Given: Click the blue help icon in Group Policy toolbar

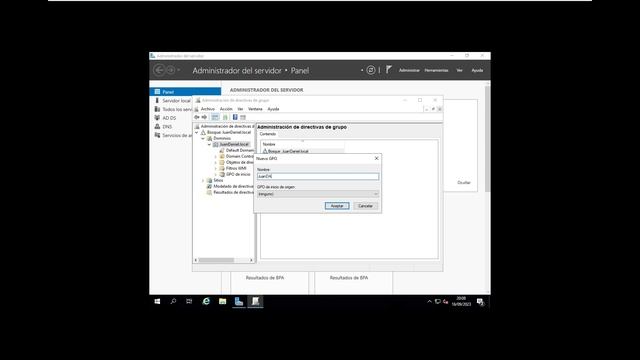Looking at the screenshot, I should 235,117.
